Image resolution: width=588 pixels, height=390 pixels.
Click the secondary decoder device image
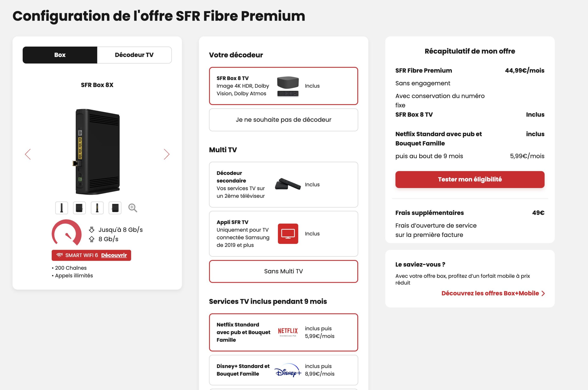coord(288,184)
